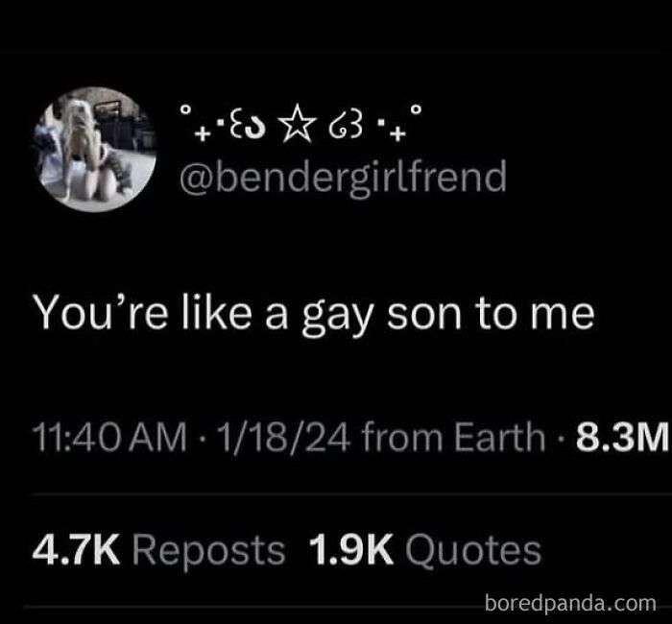Click the 1/18/24 date
Viewport: 672px width, 624px height.
pos(285,438)
